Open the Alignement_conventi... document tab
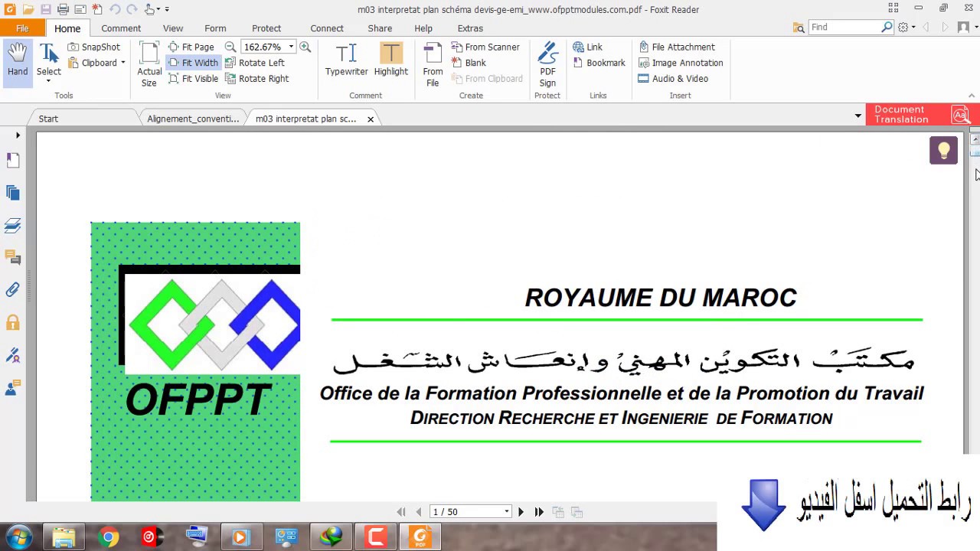Viewport: 980px width, 551px height. 193,119
